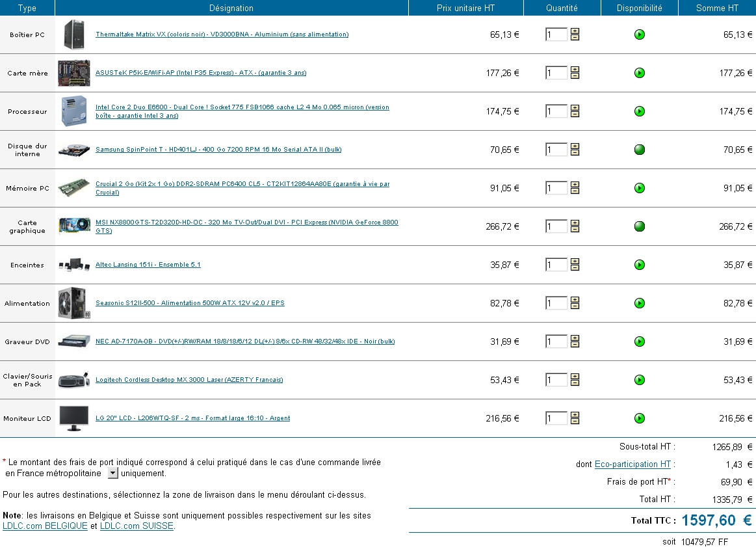Click the Altec Lansing speakers thumbnail
The width and height of the screenshot is (756, 549).
click(73, 265)
